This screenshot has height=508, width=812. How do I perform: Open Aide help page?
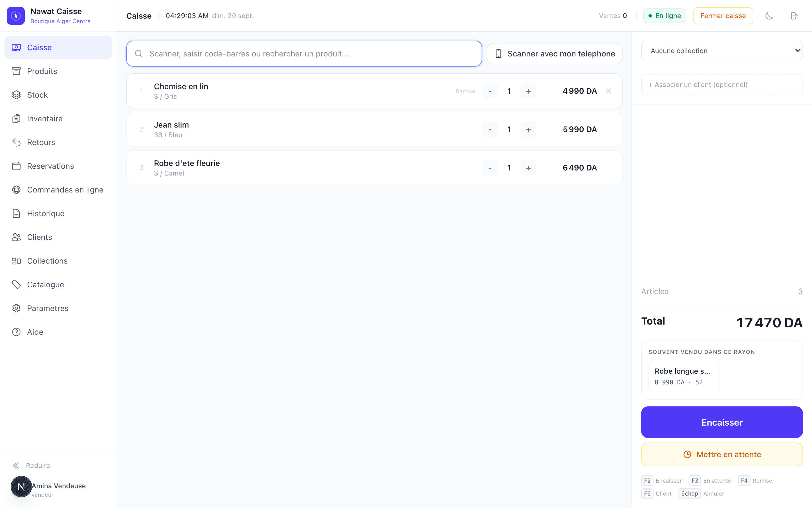(x=58, y=332)
